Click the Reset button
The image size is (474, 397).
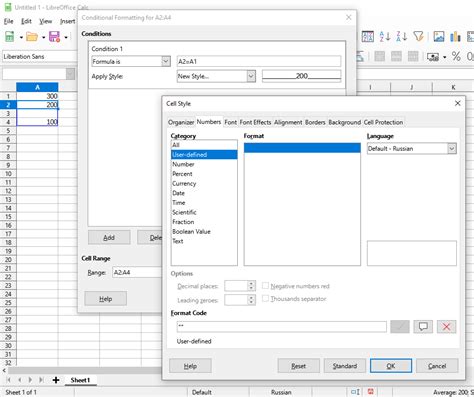[298, 366]
